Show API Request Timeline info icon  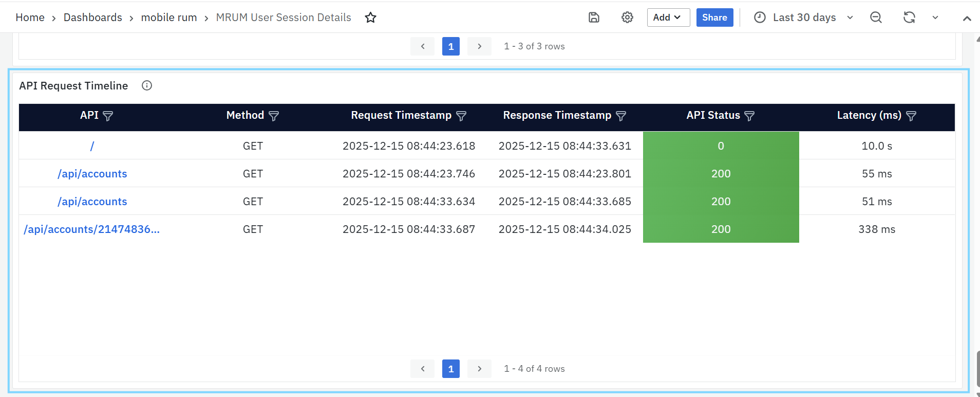[147, 85]
